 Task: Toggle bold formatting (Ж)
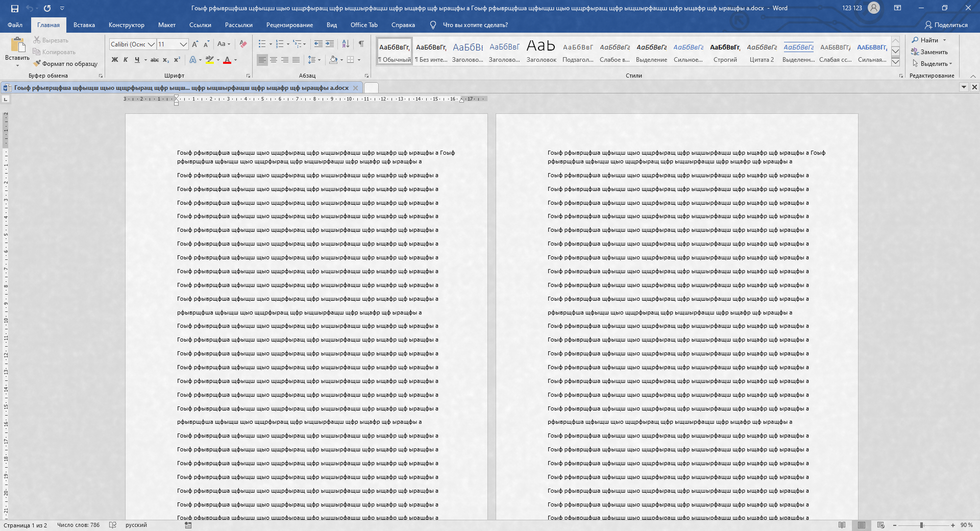click(115, 60)
